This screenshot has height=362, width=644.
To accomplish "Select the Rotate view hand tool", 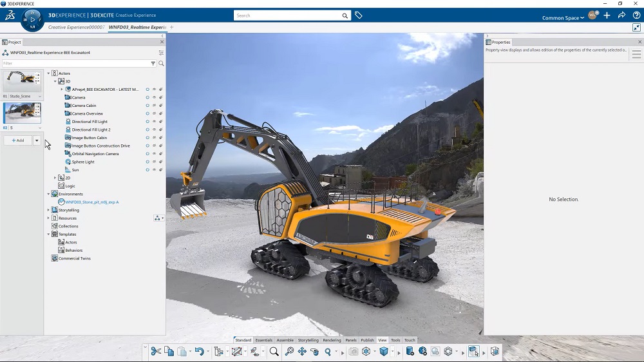I will click(315, 351).
